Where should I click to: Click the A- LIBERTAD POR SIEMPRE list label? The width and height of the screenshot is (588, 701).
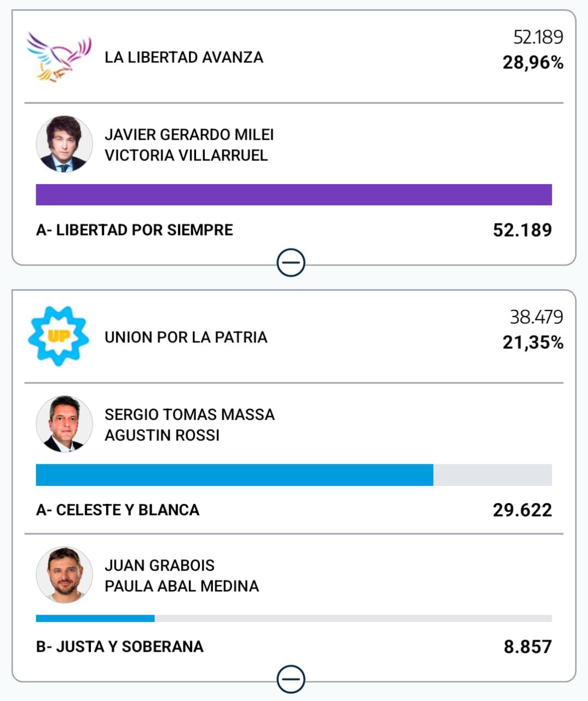[135, 230]
